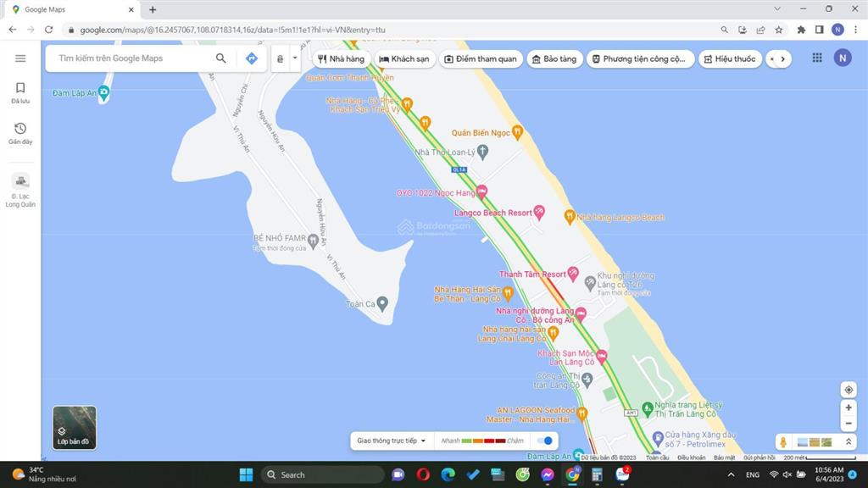The width and height of the screenshot is (868, 488).
Task: Open a new browser tab
Action: point(153,9)
